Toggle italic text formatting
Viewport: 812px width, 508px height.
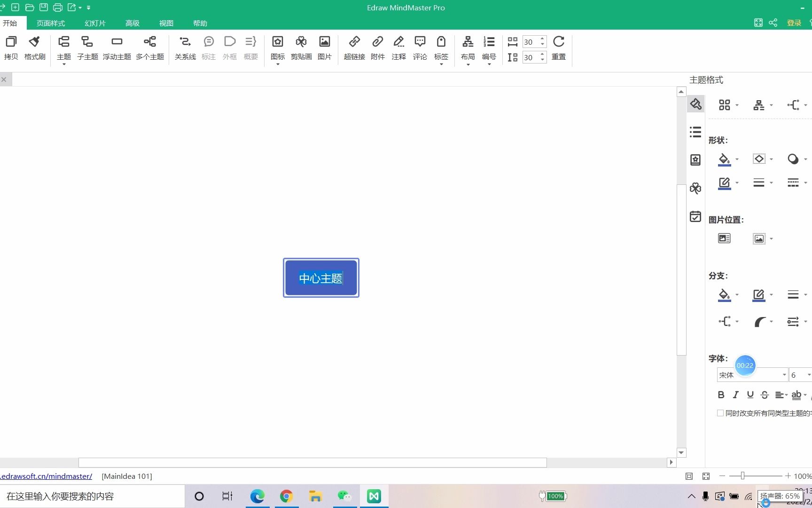[x=735, y=395]
